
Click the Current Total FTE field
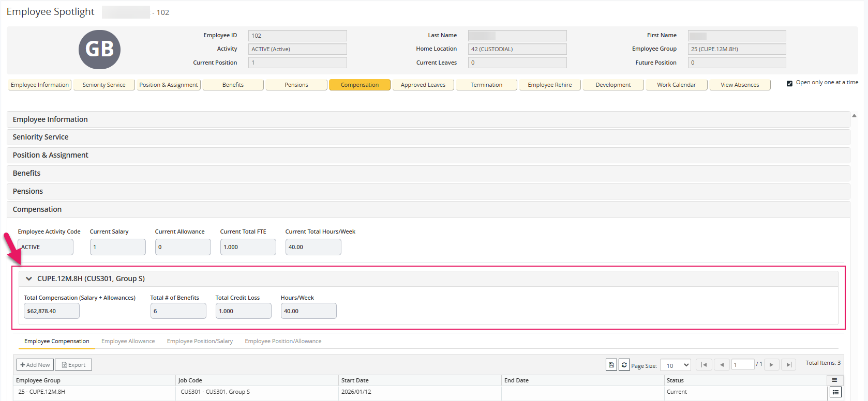pos(248,247)
